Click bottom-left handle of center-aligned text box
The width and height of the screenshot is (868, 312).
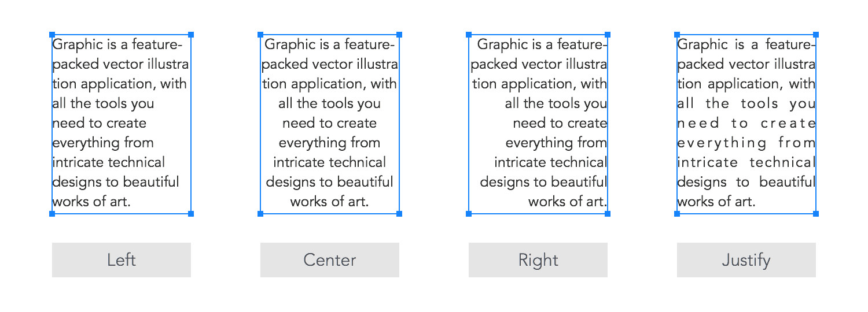pyautogui.click(x=260, y=214)
